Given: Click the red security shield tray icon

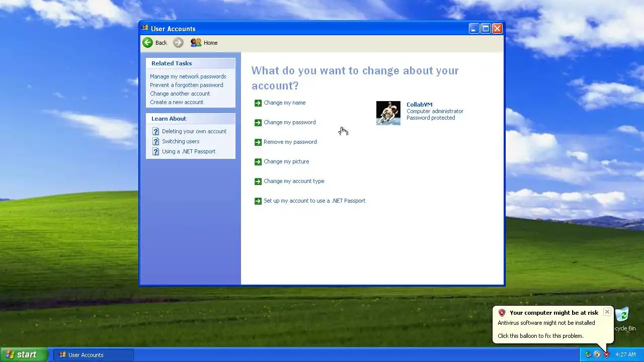Looking at the screenshot, I should click(x=607, y=354).
